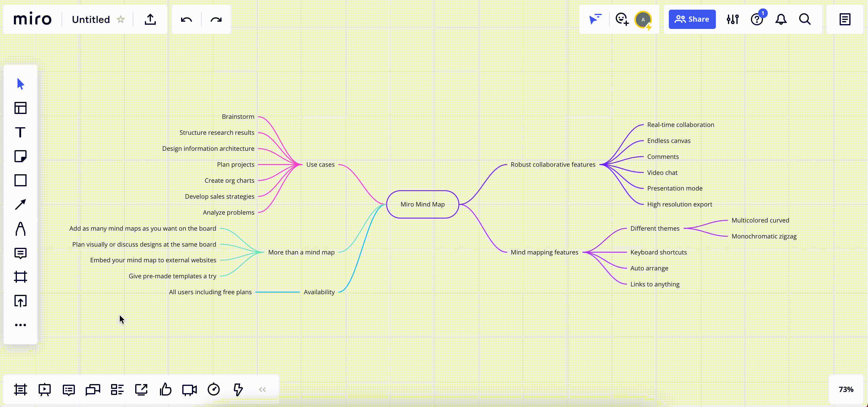Screen dimensions: 868x407
Task: Click the Untitled board name
Action: 91,20
